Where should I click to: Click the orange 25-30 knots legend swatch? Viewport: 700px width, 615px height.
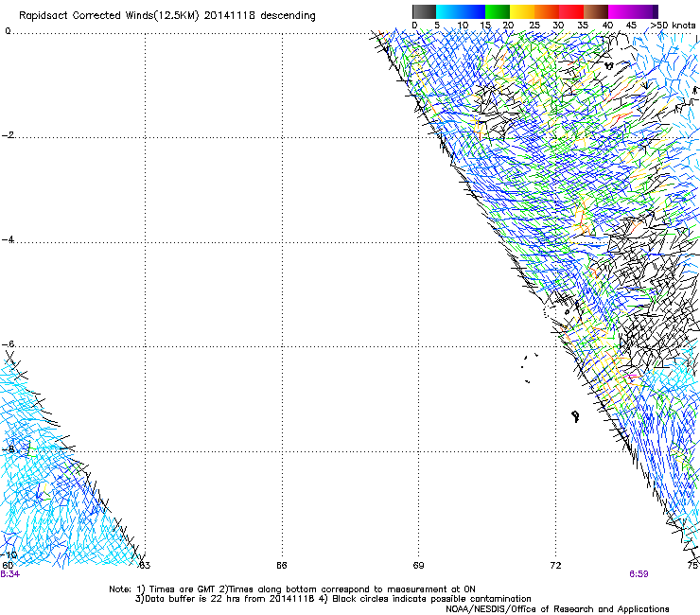547,11
